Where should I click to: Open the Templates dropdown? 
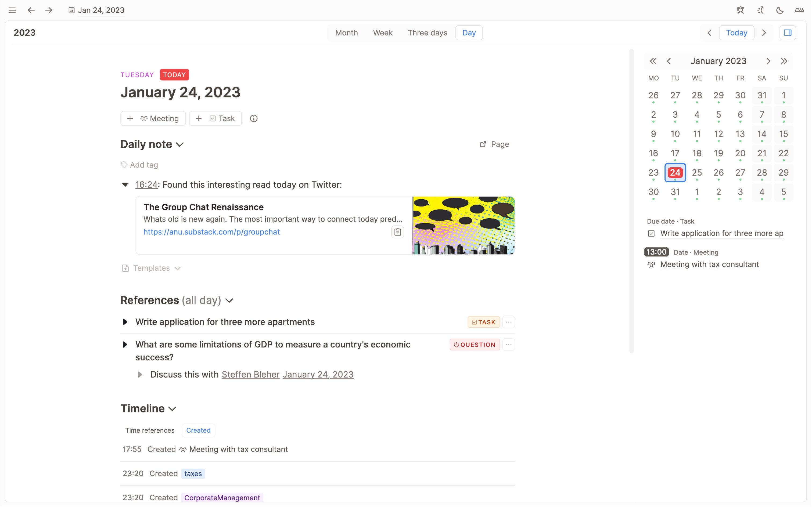click(x=152, y=268)
